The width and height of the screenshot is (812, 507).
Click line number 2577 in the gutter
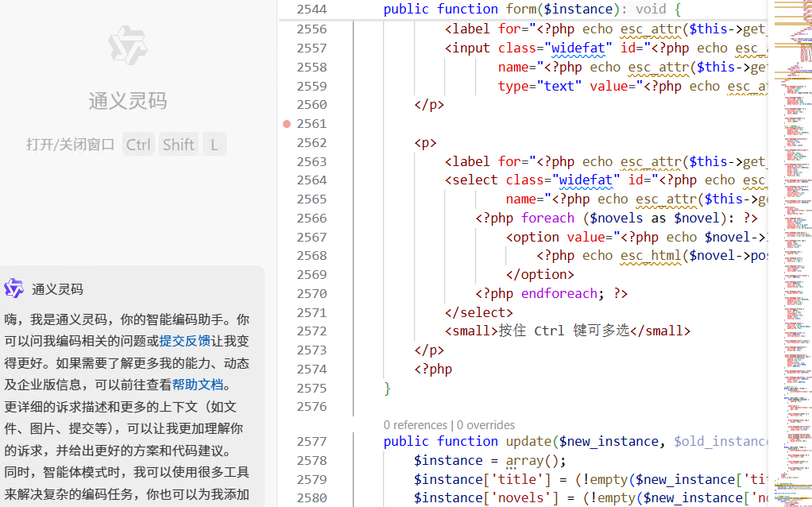[x=311, y=442]
